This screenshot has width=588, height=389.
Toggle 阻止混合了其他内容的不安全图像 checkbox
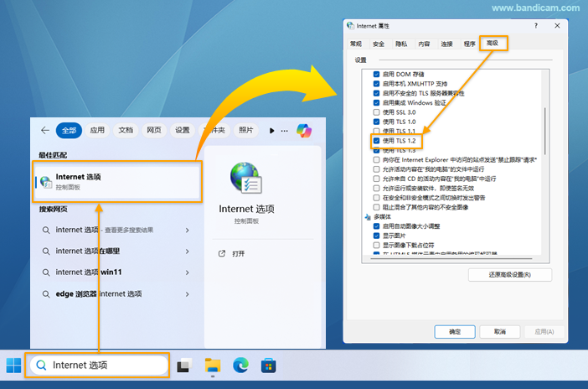click(x=376, y=207)
